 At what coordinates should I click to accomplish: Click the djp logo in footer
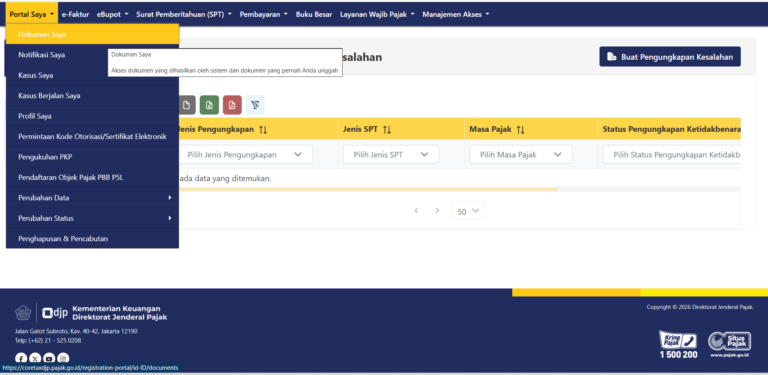point(55,313)
